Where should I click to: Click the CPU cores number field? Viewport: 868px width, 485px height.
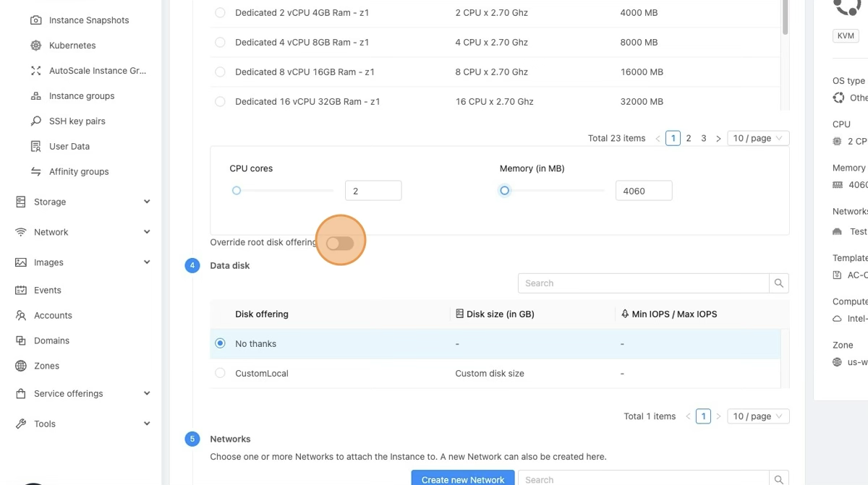click(373, 191)
